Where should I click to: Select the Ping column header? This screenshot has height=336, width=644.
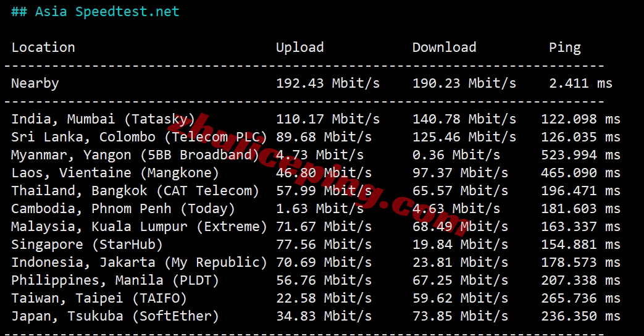(565, 48)
